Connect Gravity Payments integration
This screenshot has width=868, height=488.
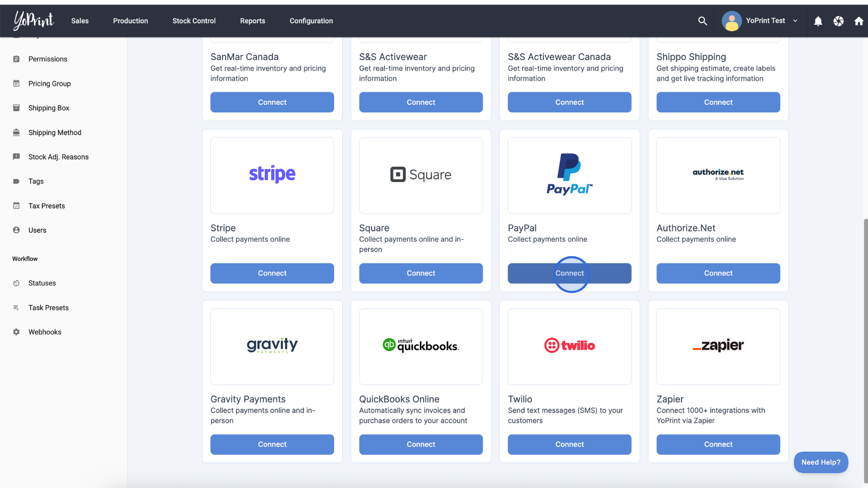coord(272,445)
